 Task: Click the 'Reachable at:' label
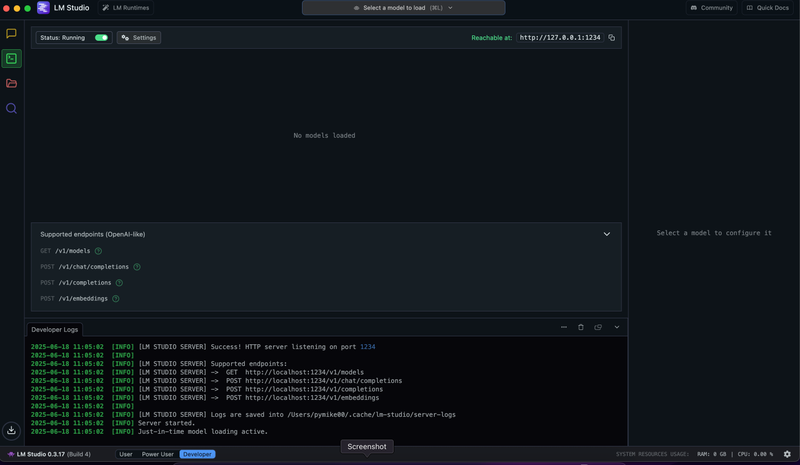coord(491,38)
